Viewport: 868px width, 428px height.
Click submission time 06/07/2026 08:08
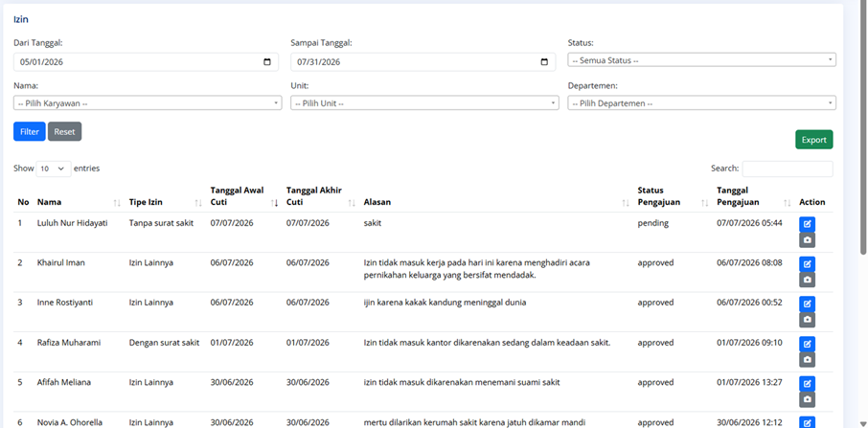click(x=749, y=262)
